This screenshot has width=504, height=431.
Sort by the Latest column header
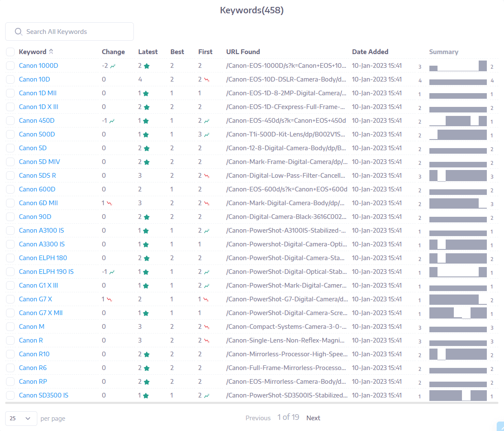[148, 52]
